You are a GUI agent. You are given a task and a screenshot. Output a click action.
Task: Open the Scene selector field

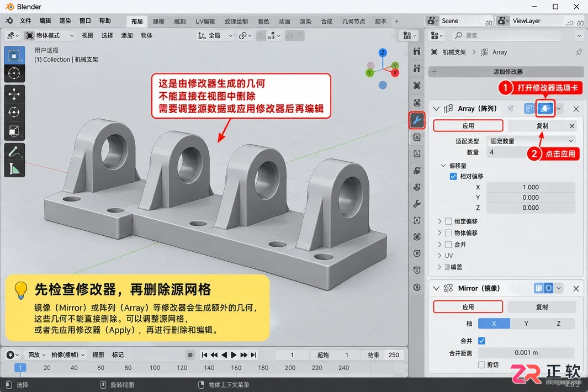point(460,21)
